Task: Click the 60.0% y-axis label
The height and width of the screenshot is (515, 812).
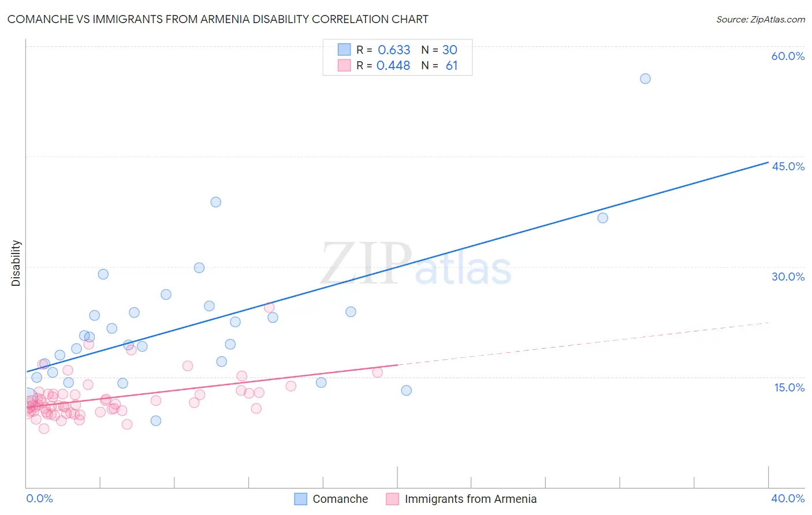Action: pyautogui.click(x=788, y=56)
